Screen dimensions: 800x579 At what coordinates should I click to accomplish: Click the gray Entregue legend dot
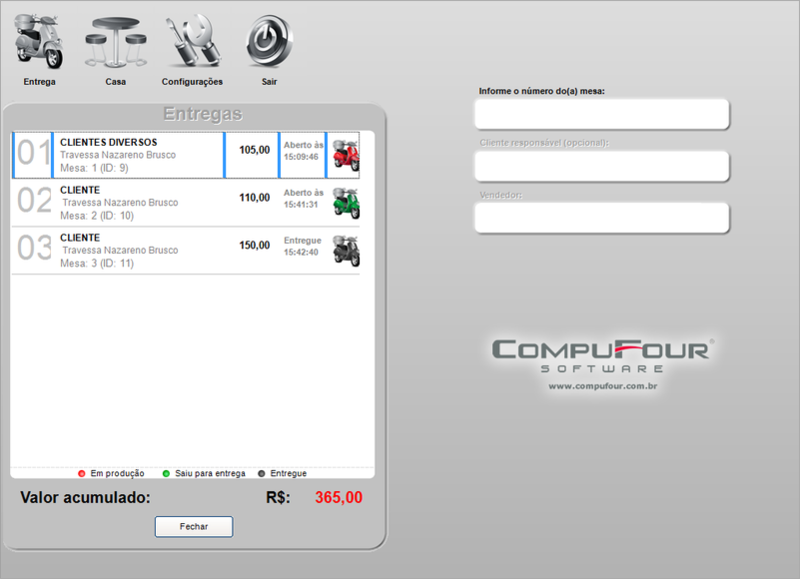[262, 473]
